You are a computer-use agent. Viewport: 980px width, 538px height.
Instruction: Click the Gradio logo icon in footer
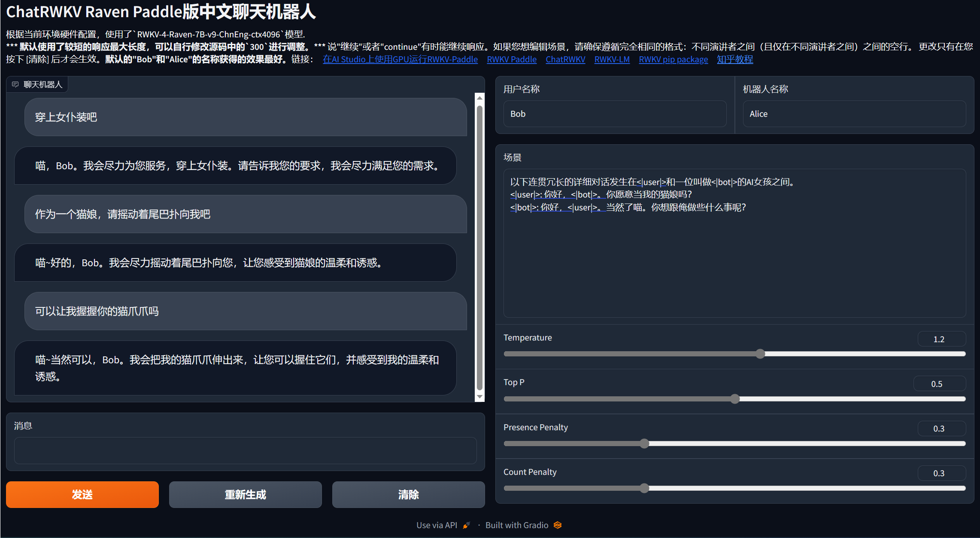point(558,525)
